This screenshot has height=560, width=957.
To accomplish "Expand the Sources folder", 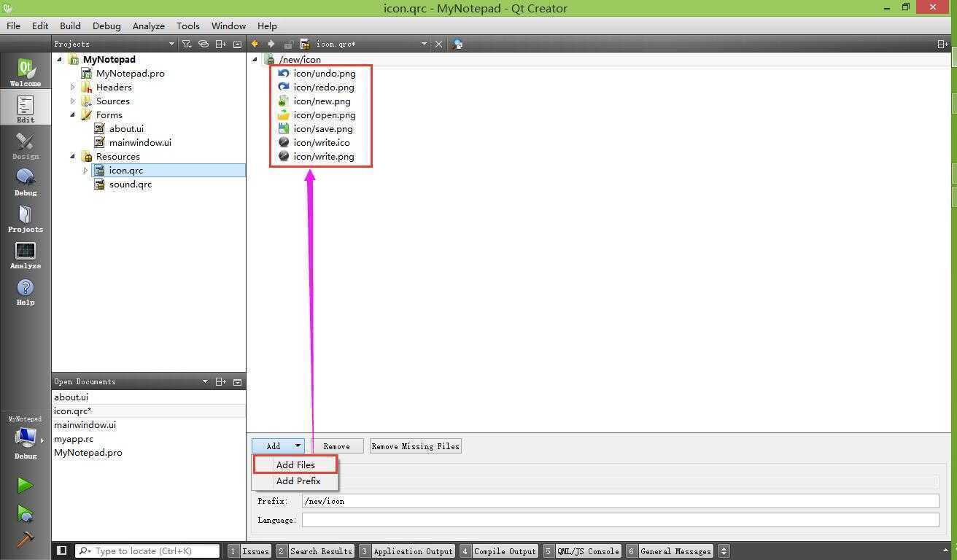I will click(x=73, y=101).
